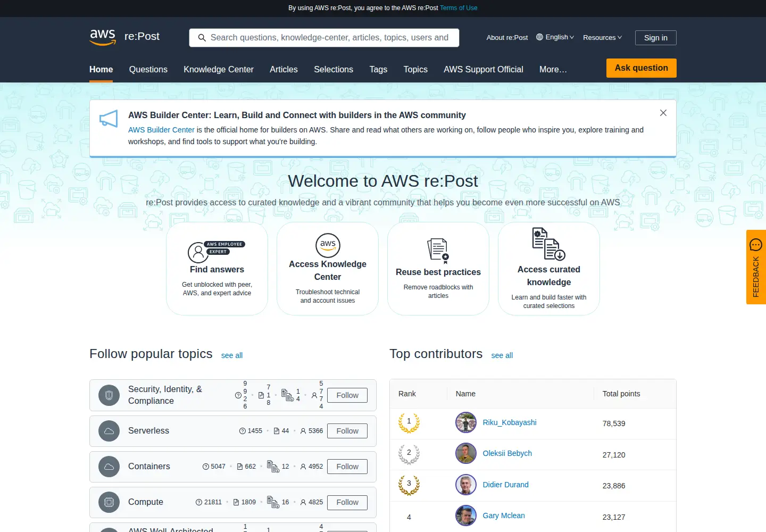Click the rank 1 gold laurel badge
766x532 pixels.
click(409, 422)
